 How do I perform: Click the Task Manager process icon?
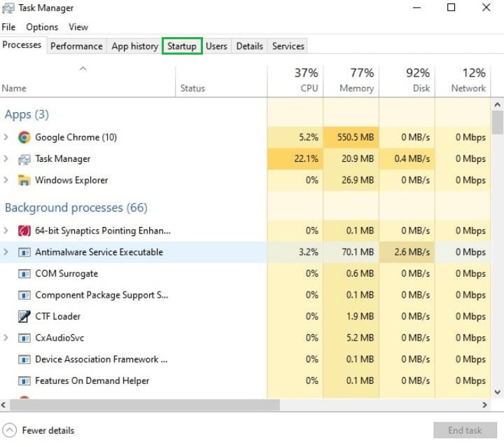coord(24,159)
